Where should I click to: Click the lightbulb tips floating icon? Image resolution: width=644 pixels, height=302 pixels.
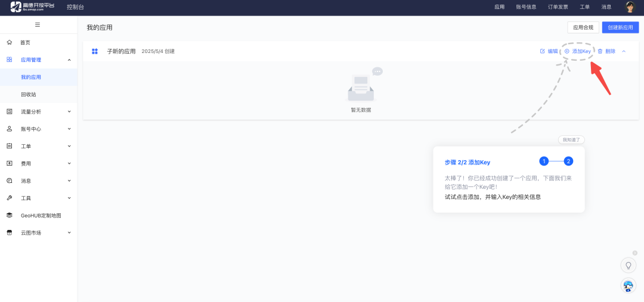point(628,265)
